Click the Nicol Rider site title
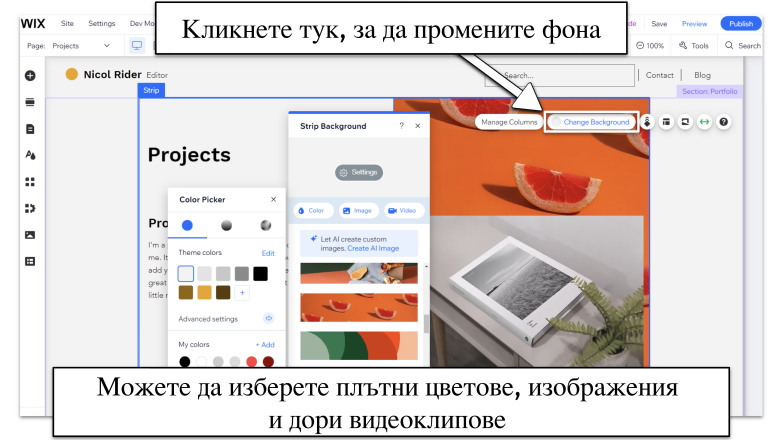The image size is (780, 440). click(112, 75)
